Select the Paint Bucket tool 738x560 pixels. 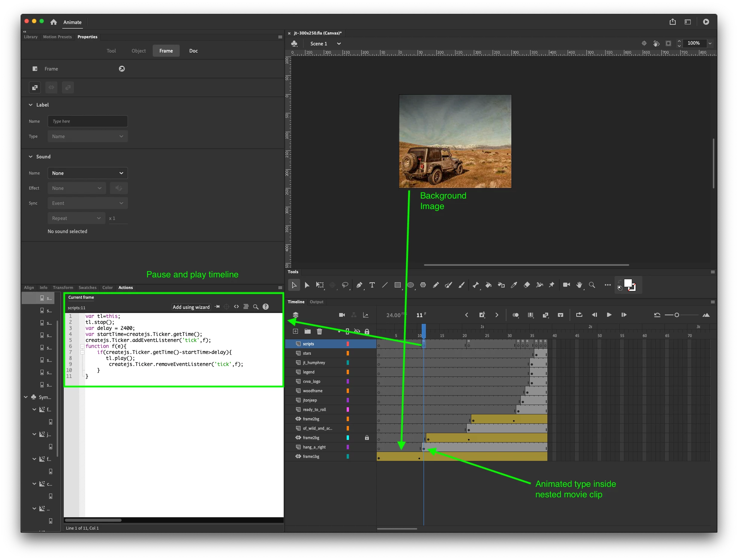pyautogui.click(x=488, y=285)
